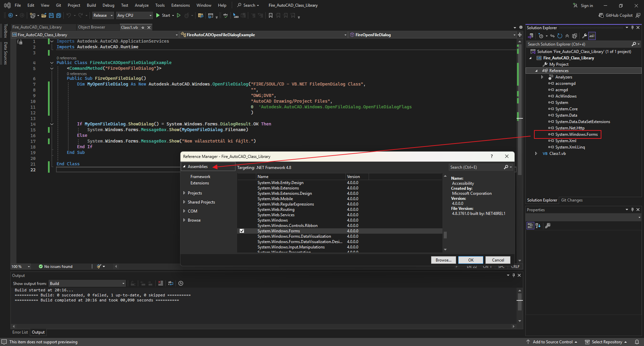This screenshot has height=346, width=644.
Task: Open Properties wrench icon in Solution Explorer
Action: click(x=584, y=36)
